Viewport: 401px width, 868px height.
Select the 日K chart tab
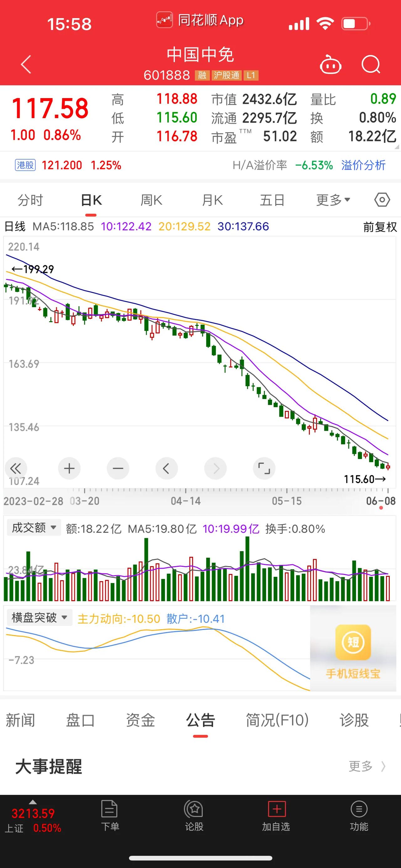pos(91,200)
